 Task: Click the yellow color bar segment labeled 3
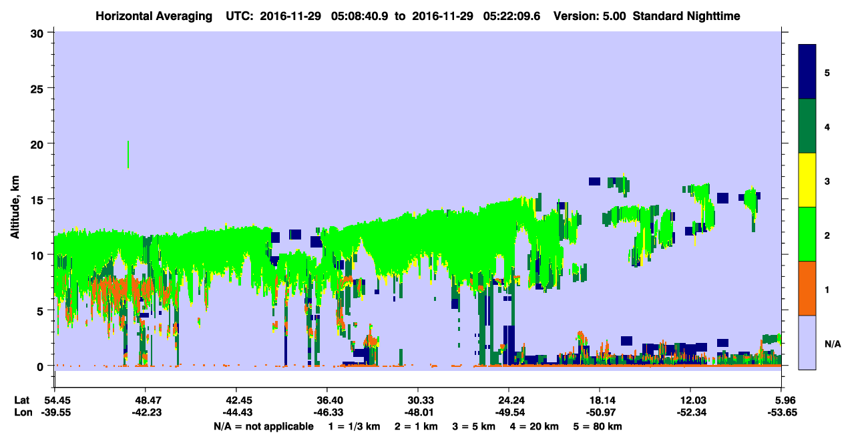point(807,180)
